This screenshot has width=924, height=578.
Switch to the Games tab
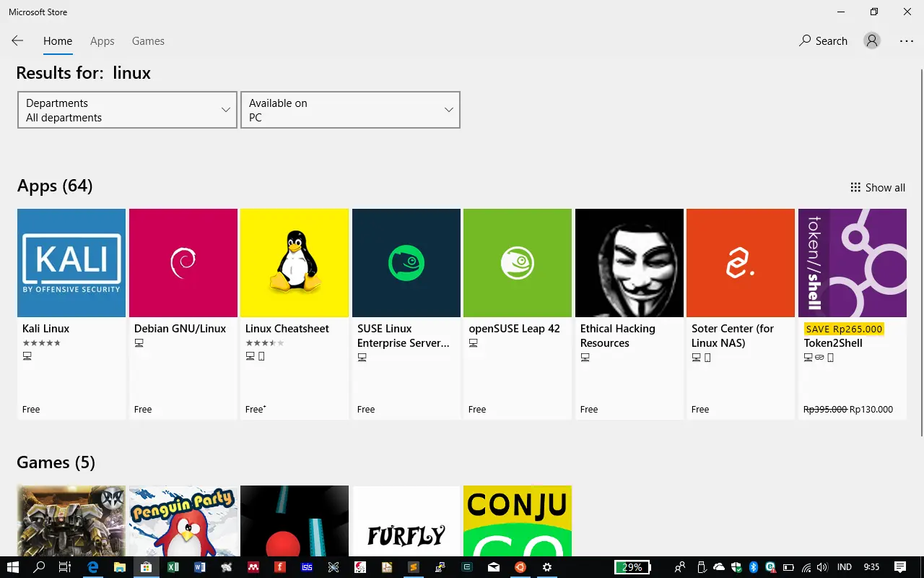click(148, 40)
